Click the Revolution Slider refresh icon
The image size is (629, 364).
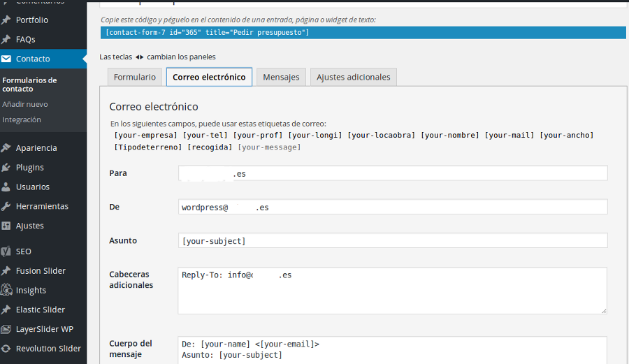pyautogui.click(x=6, y=349)
